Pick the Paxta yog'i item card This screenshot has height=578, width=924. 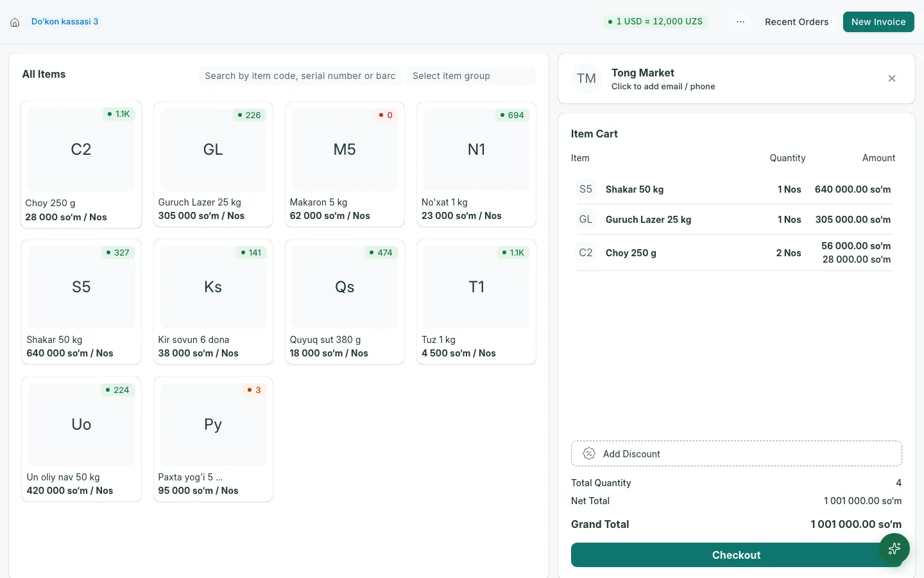click(213, 439)
